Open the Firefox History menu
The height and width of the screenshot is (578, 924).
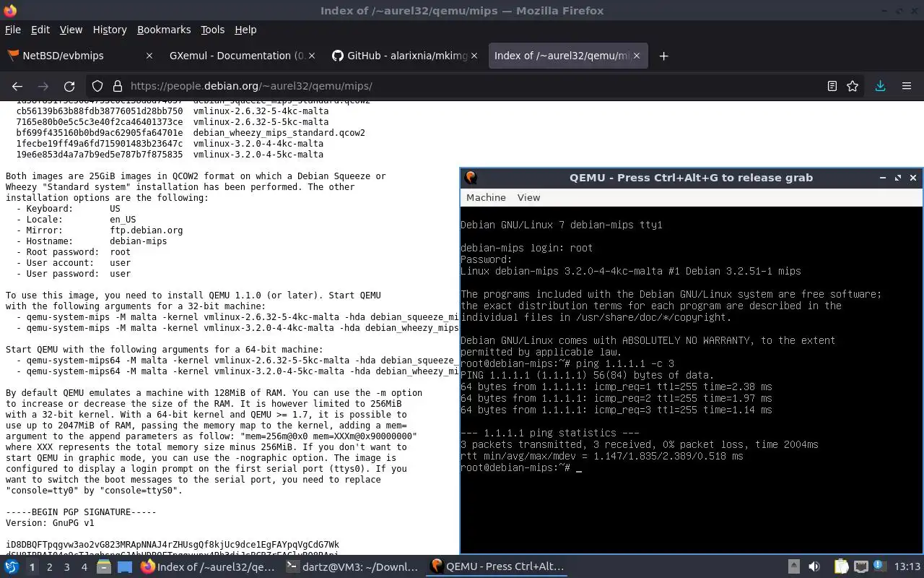point(110,30)
